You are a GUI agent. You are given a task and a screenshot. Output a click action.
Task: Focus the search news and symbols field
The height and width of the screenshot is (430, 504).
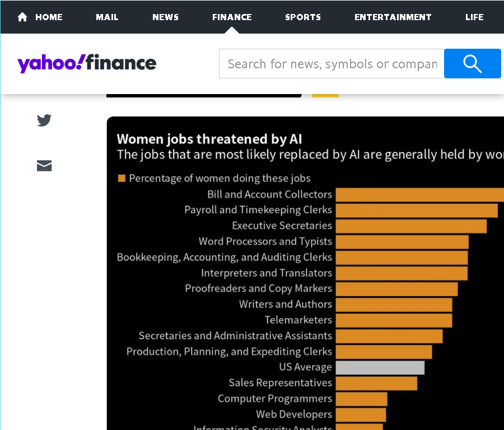[332, 64]
